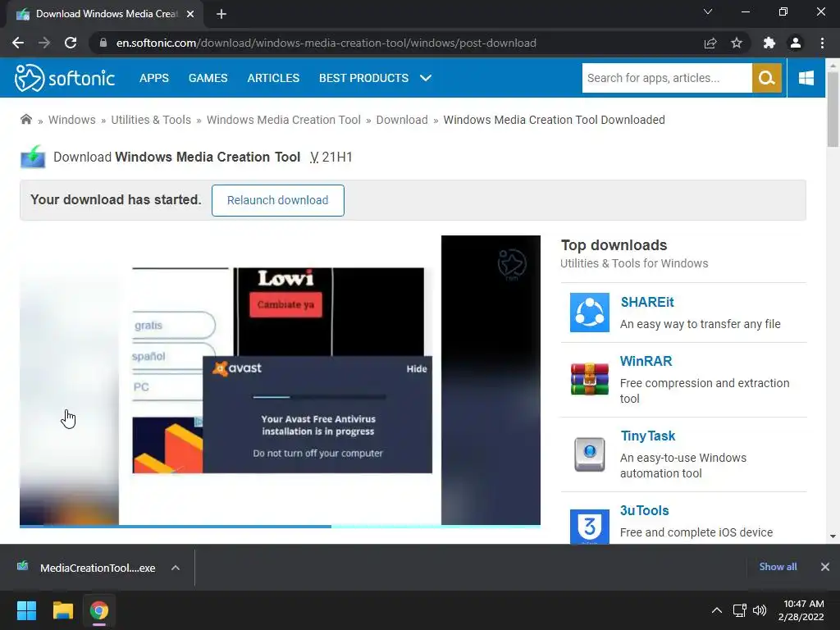Click scrollbar down arrow
The image size is (840, 630).
pos(833,536)
